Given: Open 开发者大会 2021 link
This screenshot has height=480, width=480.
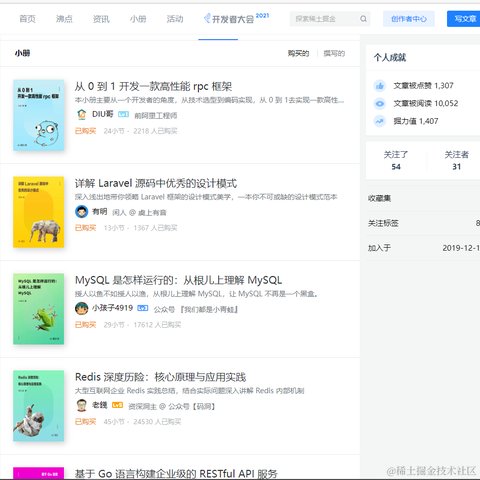Looking at the screenshot, I should point(236,18).
